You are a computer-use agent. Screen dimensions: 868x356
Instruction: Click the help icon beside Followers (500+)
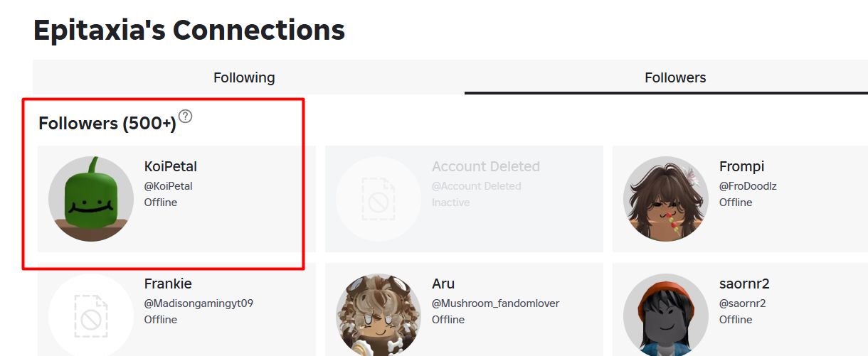186,116
